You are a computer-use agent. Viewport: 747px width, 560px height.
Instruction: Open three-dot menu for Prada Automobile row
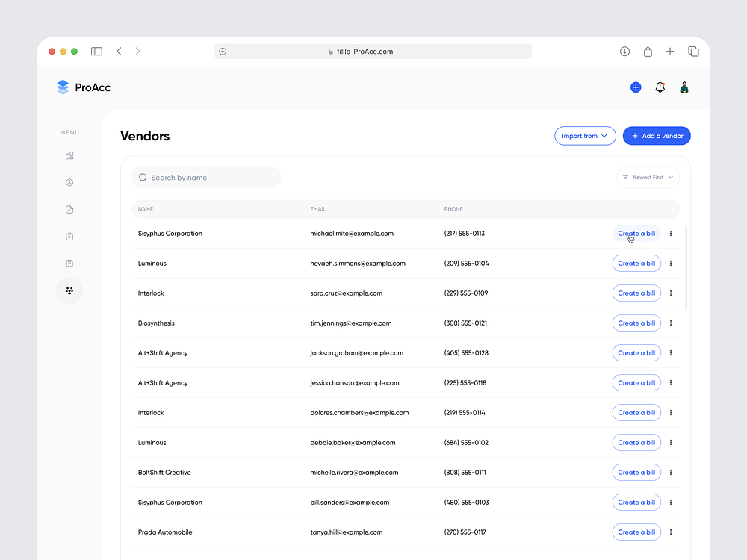[x=671, y=532]
